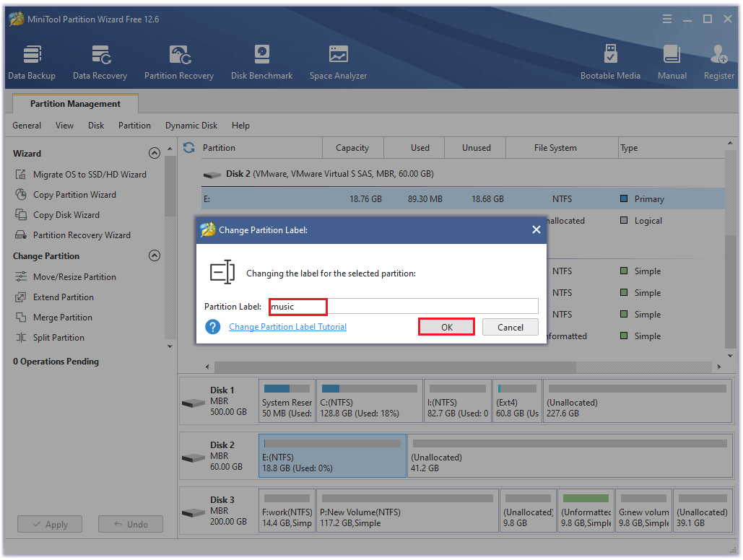
Task: Launch the Copy Disk Wizard
Action: pos(57,214)
